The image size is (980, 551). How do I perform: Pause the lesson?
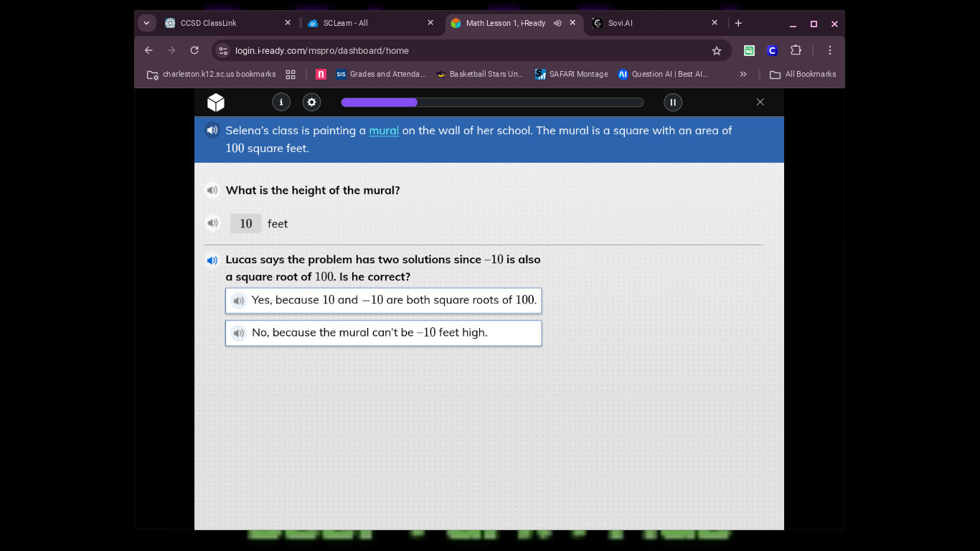point(672,102)
